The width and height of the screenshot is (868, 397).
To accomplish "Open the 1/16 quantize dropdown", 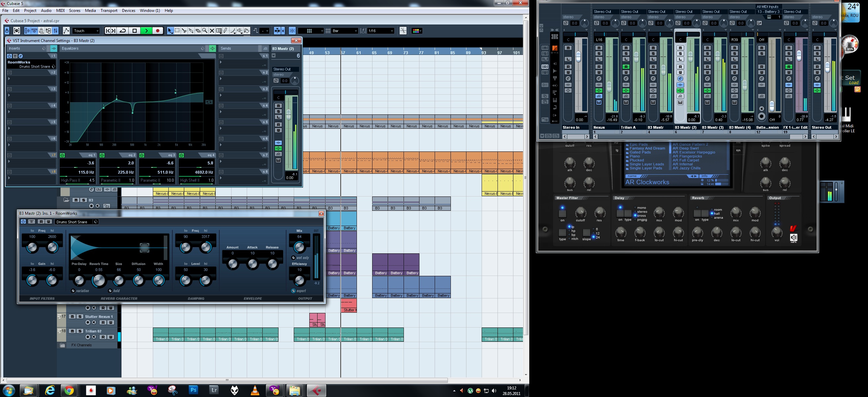I will coord(380,31).
